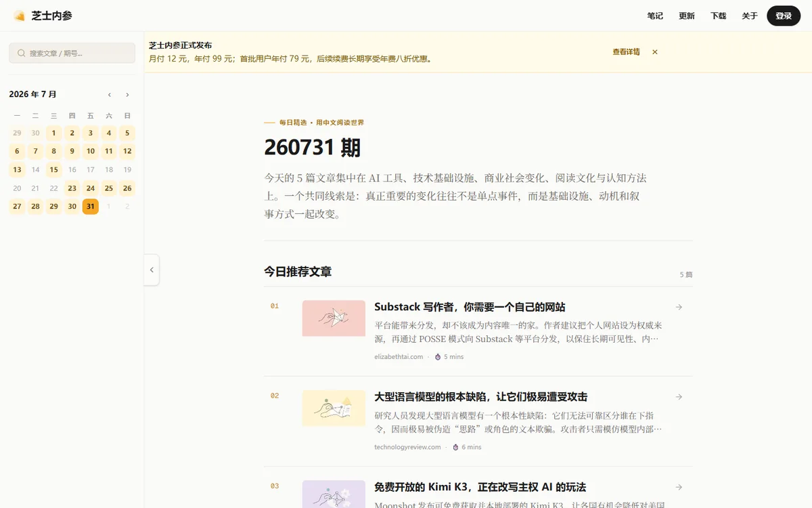Click the 260731 期 issue heading
The height and width of the screenshot is (508, 812).
(312, 148)
